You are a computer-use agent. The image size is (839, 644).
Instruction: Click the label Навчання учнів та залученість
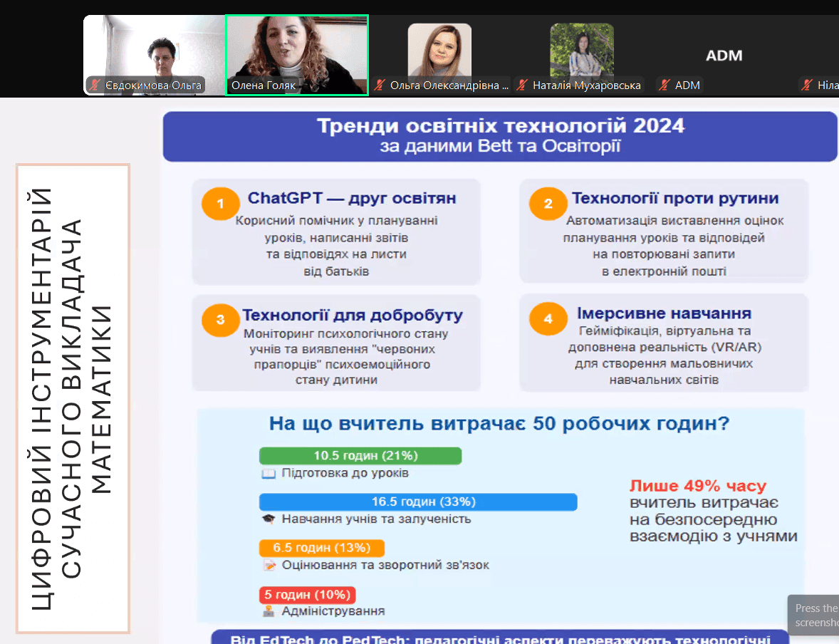[x=376, y=519]
